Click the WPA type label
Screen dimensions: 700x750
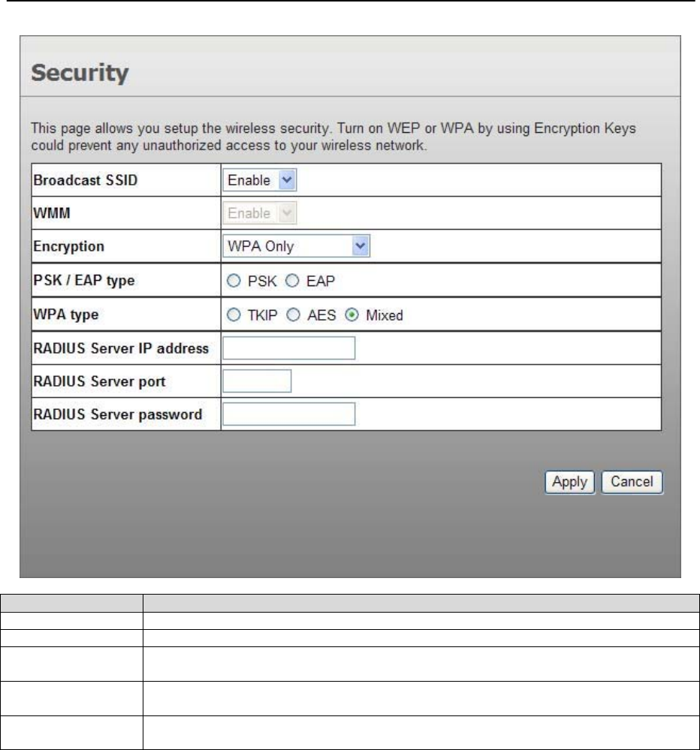point(66,315)
